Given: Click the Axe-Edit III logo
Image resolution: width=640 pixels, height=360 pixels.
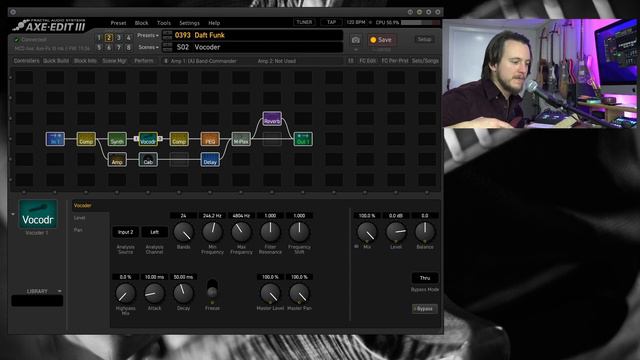Looking at the screenshot, I should [49, 25].
